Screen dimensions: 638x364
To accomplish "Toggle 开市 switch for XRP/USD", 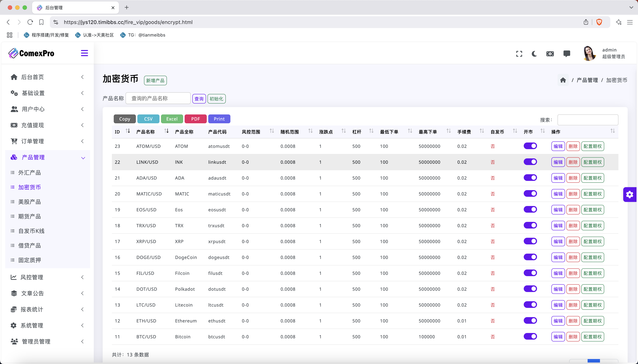I will coord(530,241).
